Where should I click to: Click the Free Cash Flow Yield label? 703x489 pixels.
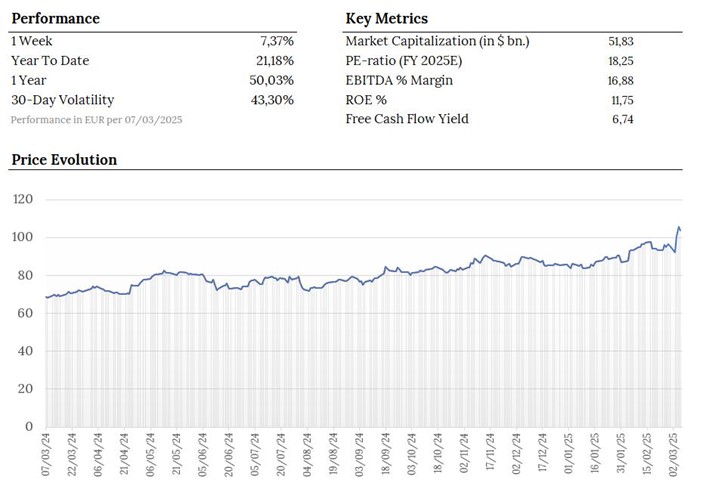(407, 120)
